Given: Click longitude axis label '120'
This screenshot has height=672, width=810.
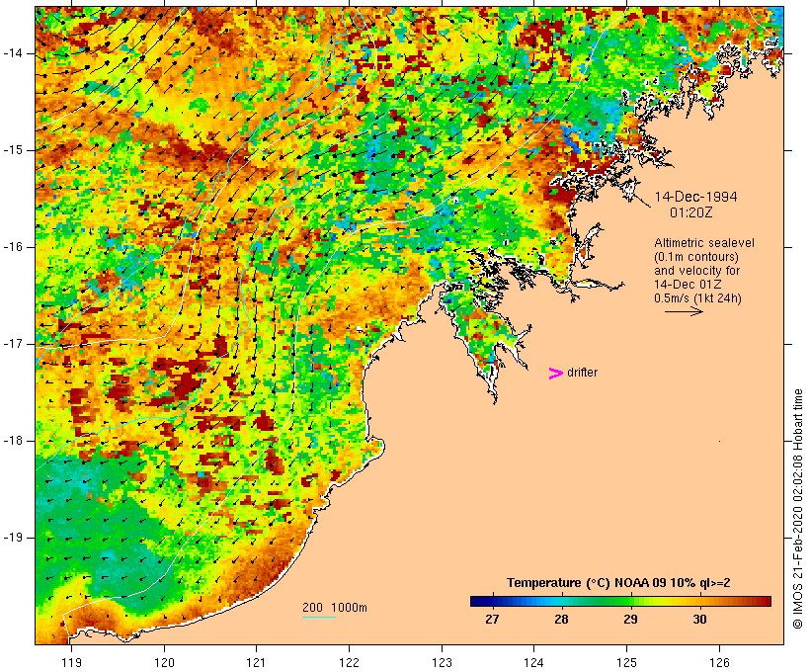Looking at the screenshot, I should [164, 663].
